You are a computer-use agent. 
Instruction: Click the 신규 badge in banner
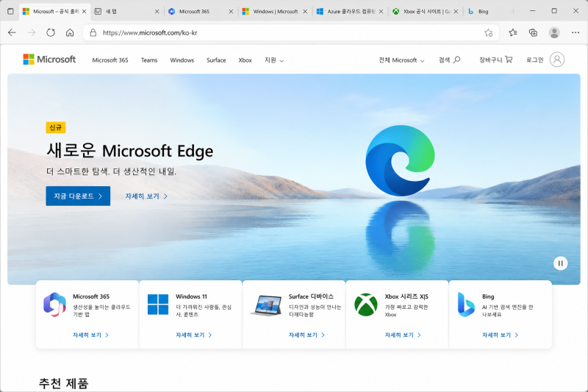[x=56, y=127]
